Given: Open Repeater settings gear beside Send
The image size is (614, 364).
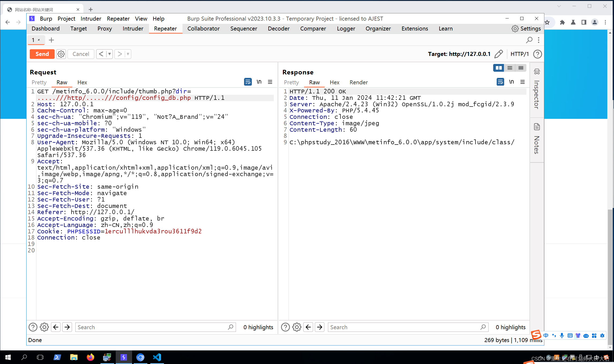Looking at the screenshot, I should [61, 54].
